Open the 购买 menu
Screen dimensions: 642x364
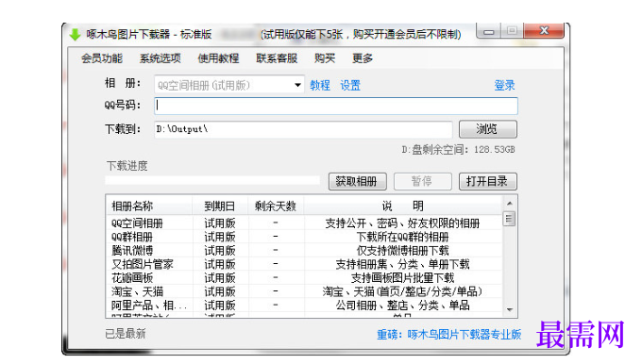325,58
